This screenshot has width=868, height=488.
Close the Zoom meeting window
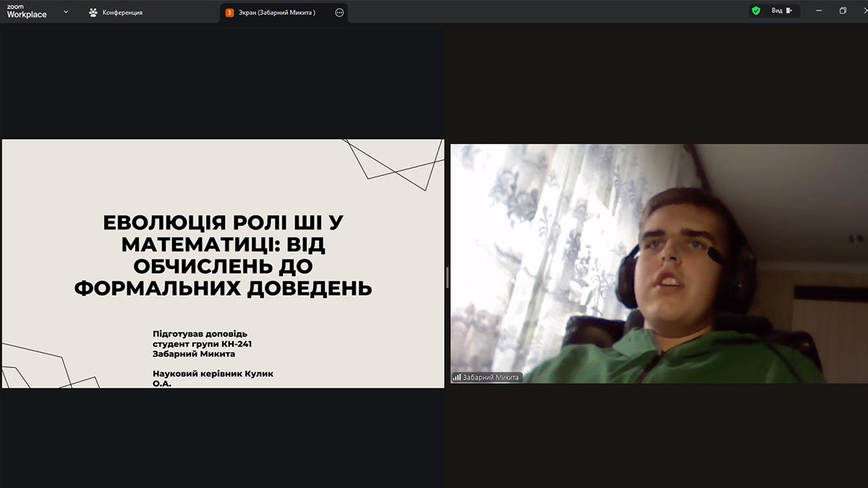[862, 11]
